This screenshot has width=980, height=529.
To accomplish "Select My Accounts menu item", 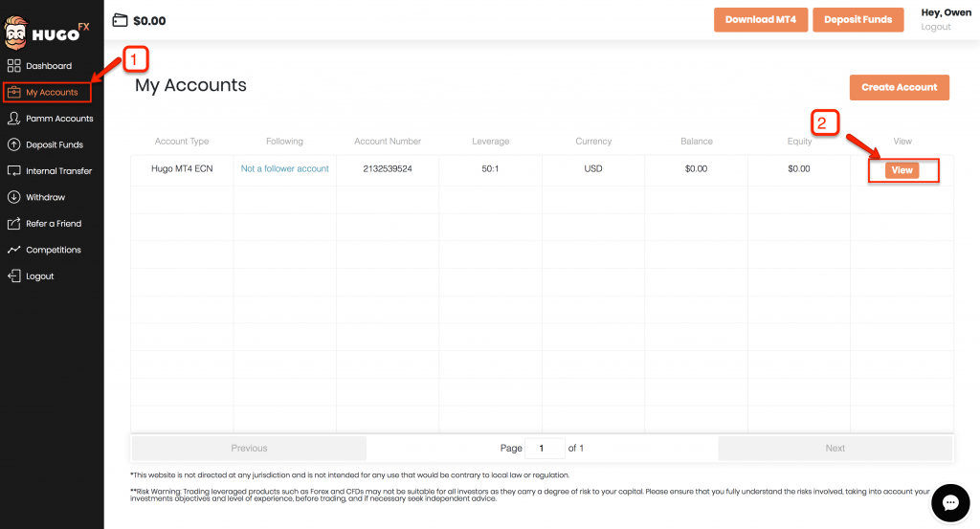I will (x=52, y=92).
